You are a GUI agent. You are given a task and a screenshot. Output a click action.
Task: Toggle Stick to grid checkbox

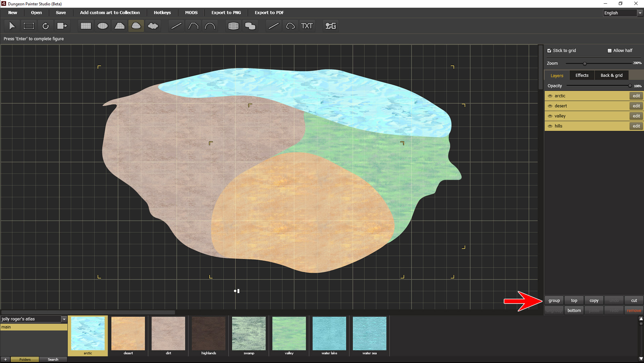(549, 51)
